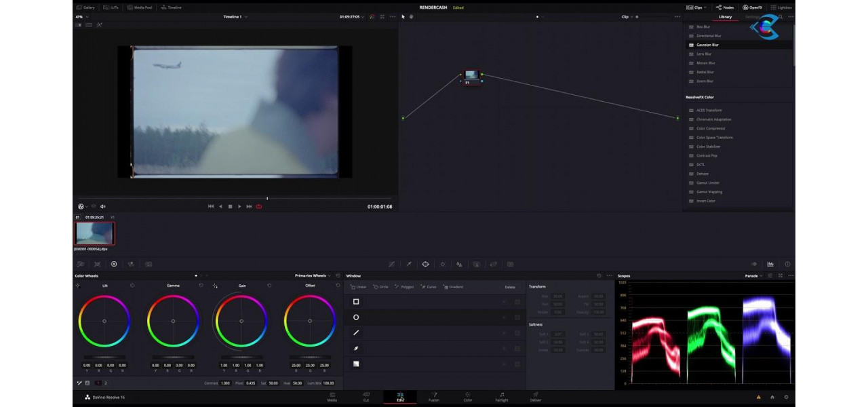Open the Gallery panel
The height and width of the screenshot is (407, 868).
[x=85, y=7]
